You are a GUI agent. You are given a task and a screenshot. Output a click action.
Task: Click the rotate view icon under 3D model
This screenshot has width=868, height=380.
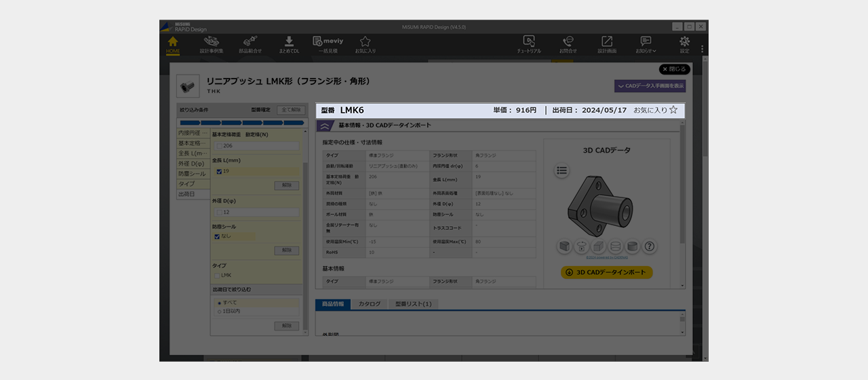point(581,246)
